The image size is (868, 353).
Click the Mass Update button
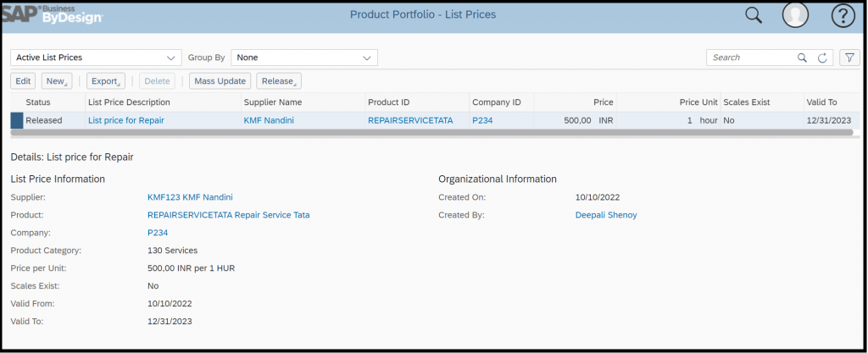pyautogui.click(x=220, y=81)
